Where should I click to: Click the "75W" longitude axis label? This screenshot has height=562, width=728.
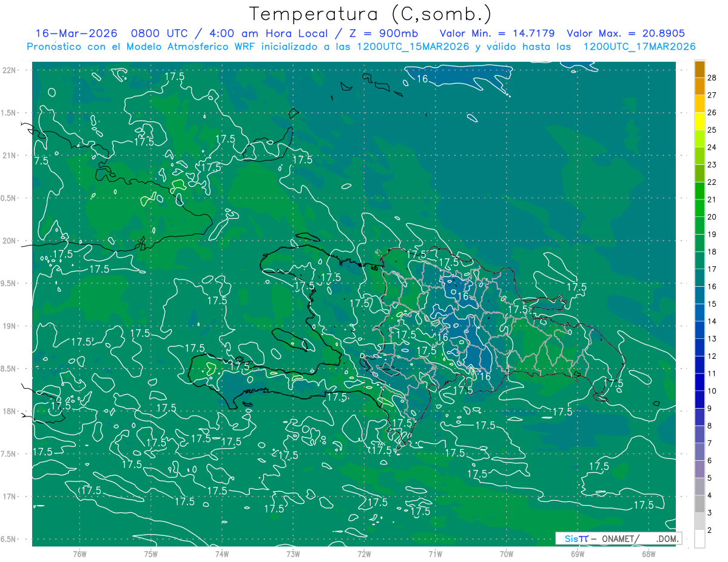(150, 554)
